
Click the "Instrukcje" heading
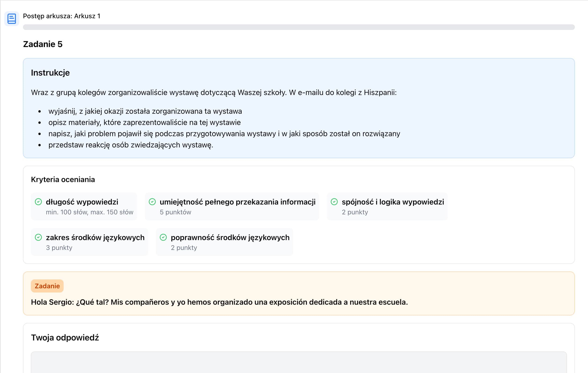(50, 73)
